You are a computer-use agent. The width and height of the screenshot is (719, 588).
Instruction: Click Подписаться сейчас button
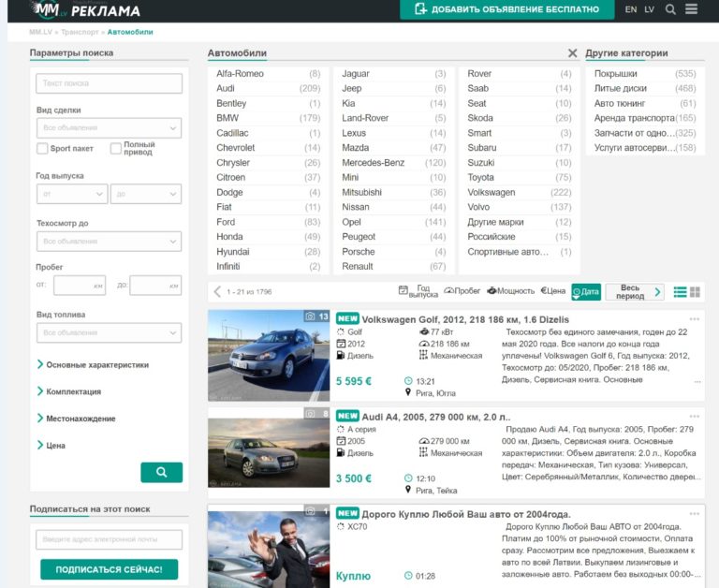point(110,569)
